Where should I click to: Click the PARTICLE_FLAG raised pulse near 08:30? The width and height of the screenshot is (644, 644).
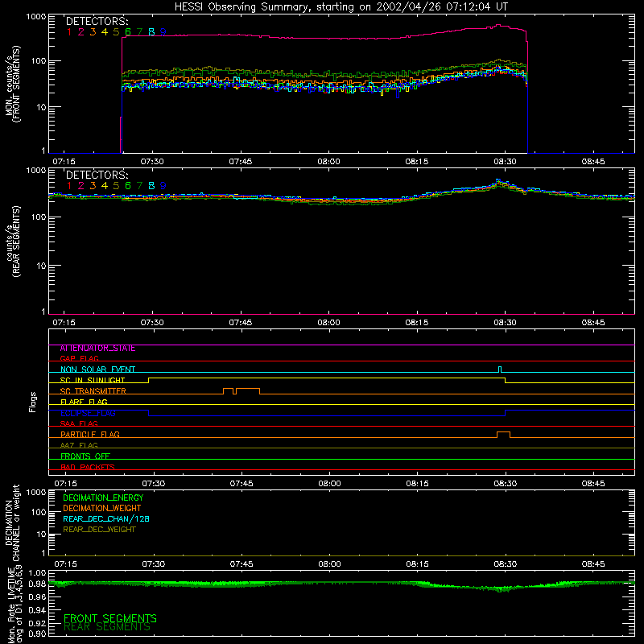(504, 435)
